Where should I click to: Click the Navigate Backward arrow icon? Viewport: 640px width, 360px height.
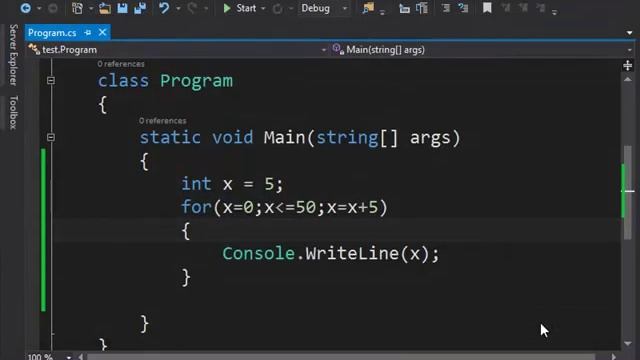pos(25,8)
